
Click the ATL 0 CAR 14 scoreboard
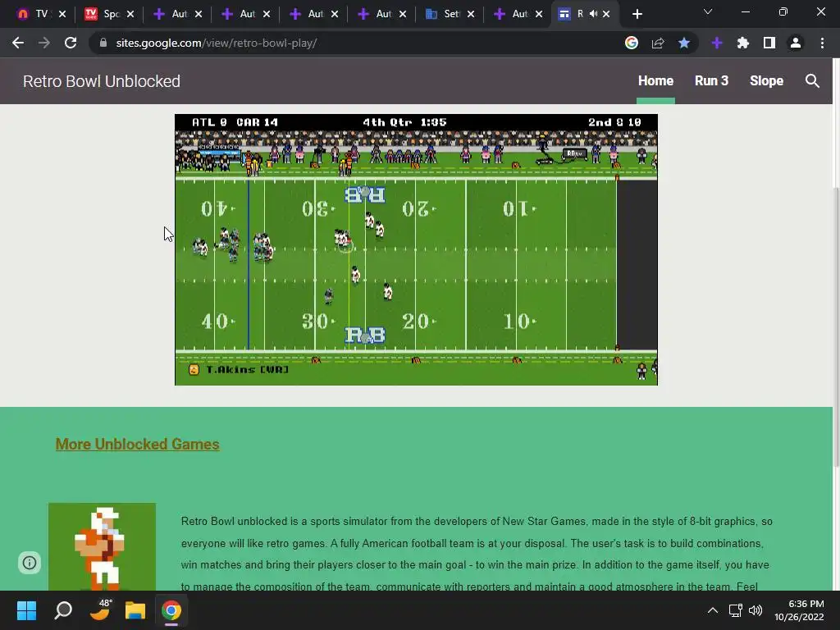point(235,122)
